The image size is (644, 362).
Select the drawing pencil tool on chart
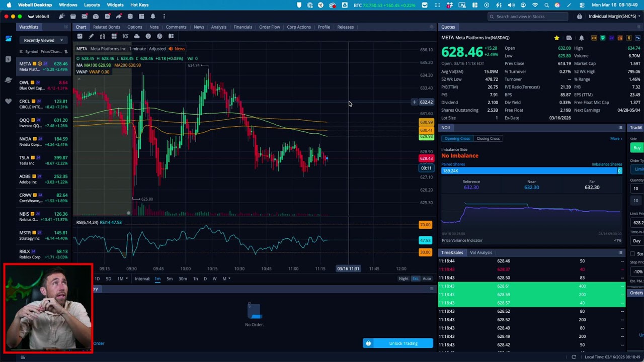[91, 36]
